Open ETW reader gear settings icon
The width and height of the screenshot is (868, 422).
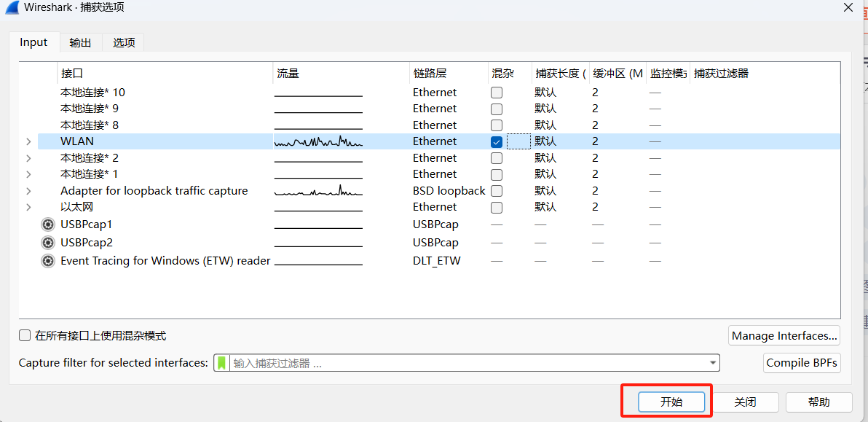pyautogui.click(x=48, y=261)
